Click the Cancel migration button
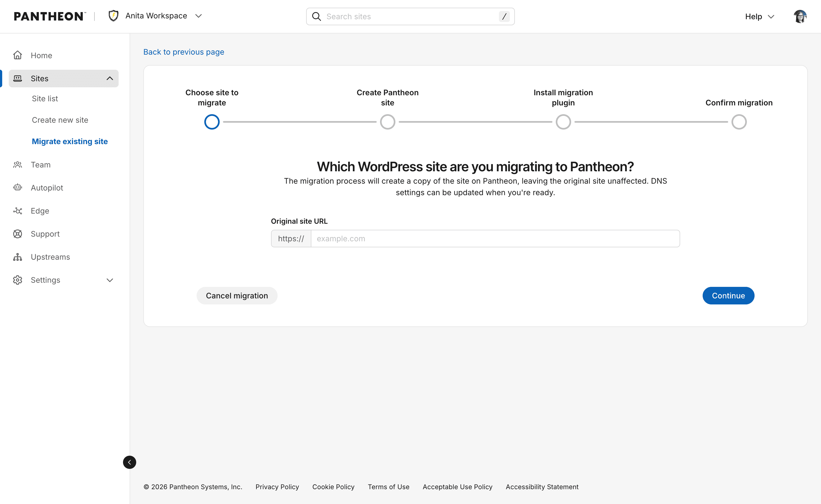The width and height of the screenshot is (821, 504). pyautogui.click(x=237, y=296)
